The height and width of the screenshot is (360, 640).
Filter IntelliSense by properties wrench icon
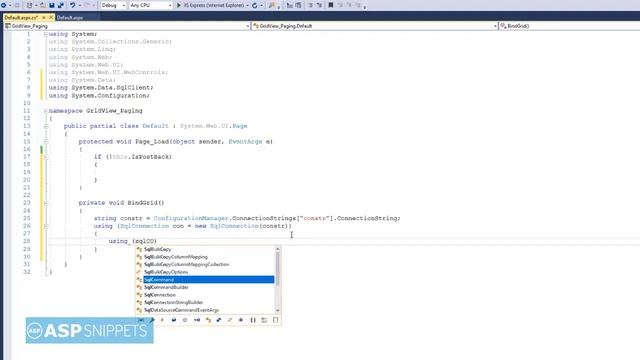click(x=152, y=320)
